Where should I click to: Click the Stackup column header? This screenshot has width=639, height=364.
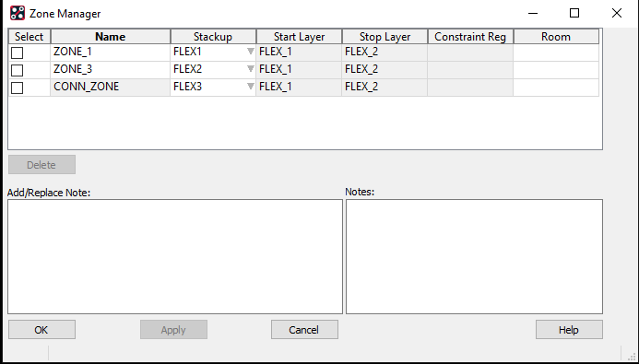[x=213, y=37]
